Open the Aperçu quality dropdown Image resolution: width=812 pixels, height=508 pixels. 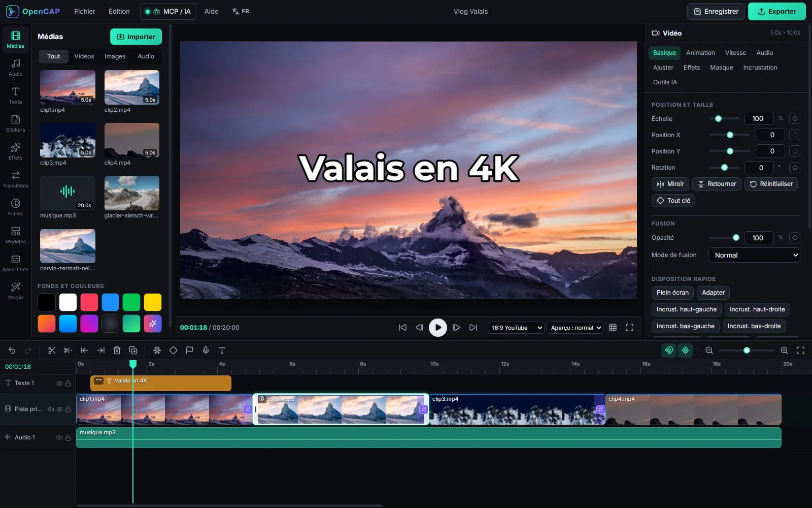575,328
